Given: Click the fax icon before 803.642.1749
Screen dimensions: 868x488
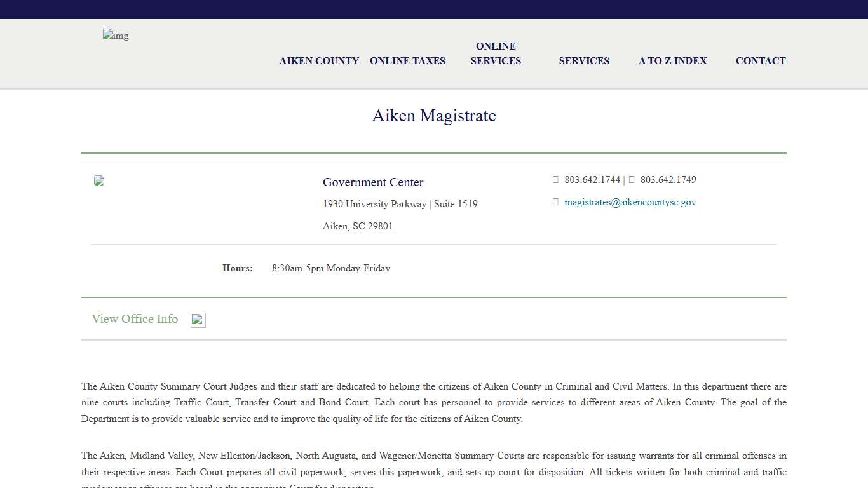Looking at the screenshot, I should 631,179.
